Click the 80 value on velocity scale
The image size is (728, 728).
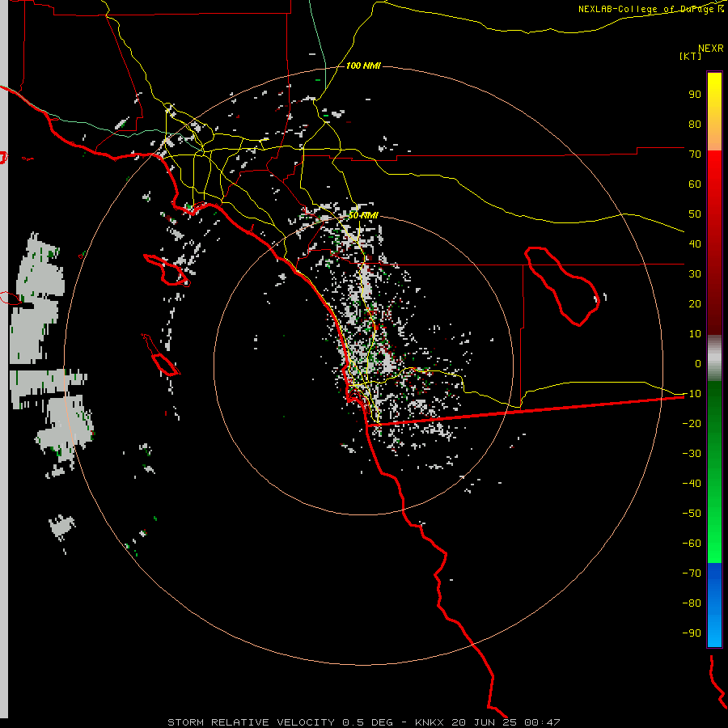[x=695, y=125]
